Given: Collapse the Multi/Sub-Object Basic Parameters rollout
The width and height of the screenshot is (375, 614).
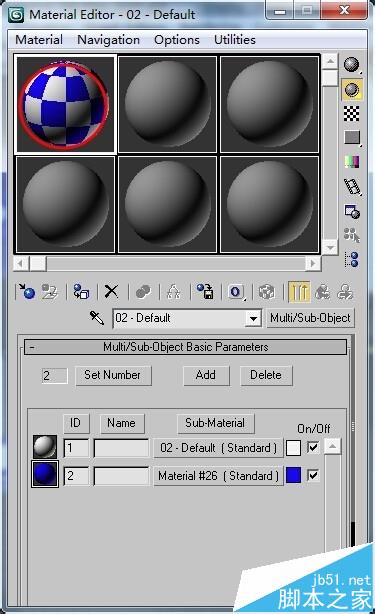Looking at the screenshot, I should point(185,347).
